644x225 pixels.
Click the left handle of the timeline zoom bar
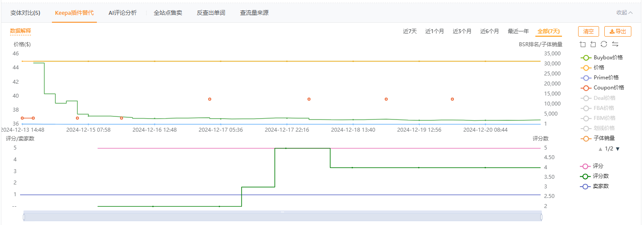point(24,217)
